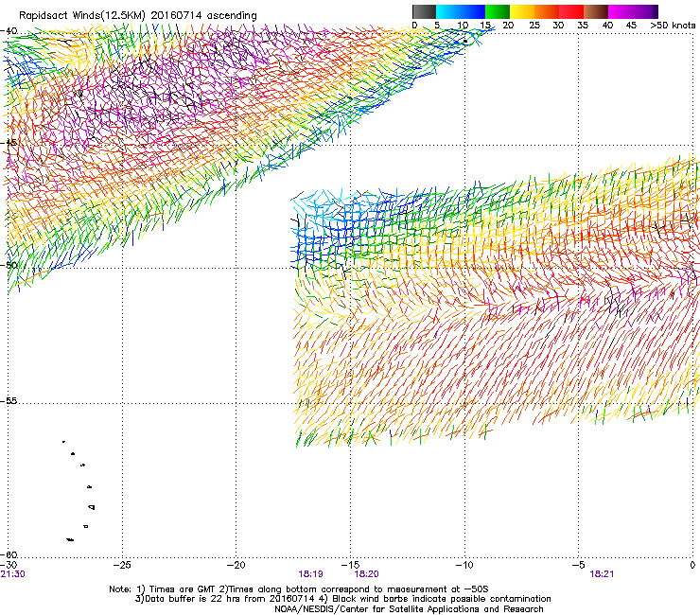Click the '20' label in the speed legend
Viewport: 700px width, 615px height.
point(508,26)
